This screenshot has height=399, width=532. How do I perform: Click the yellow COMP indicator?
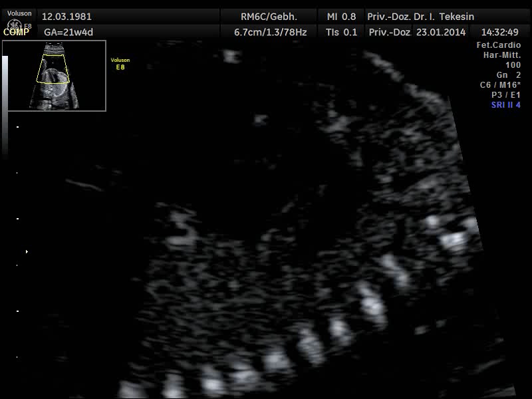pos(16,32)
